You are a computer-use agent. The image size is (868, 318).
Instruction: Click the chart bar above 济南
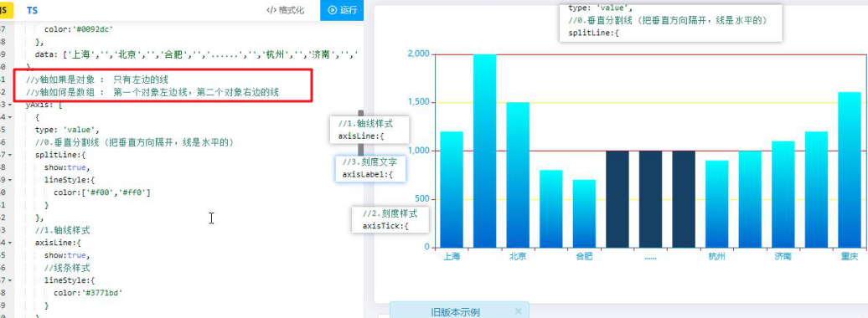point(783,194)
